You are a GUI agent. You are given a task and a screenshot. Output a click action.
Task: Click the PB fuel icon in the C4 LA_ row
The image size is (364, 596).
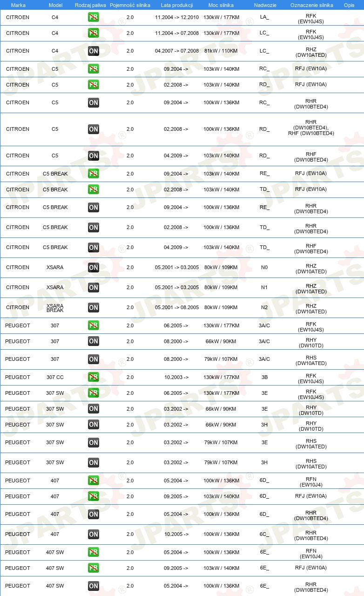(x=93, y=17)
